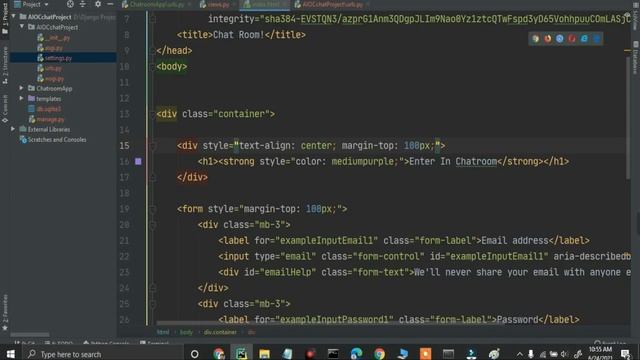Screen dimensions: 640x360
Task: Fold the div block at line 15
Action: (153, 146)
